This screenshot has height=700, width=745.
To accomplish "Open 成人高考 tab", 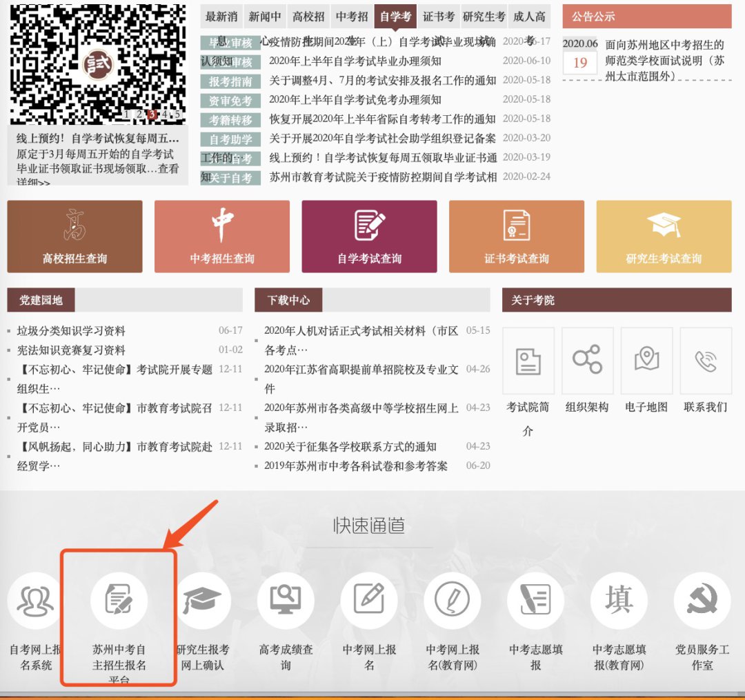I will tap(529, 17).
